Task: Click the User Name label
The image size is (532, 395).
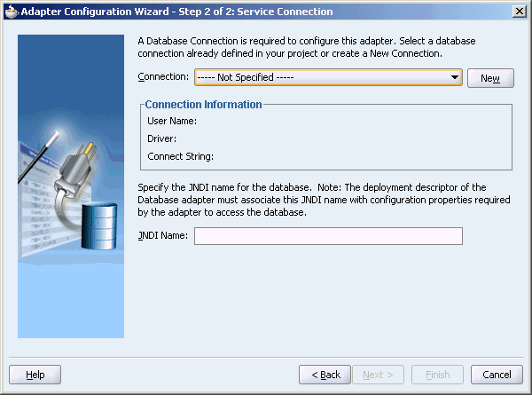Action: [172, 121]
